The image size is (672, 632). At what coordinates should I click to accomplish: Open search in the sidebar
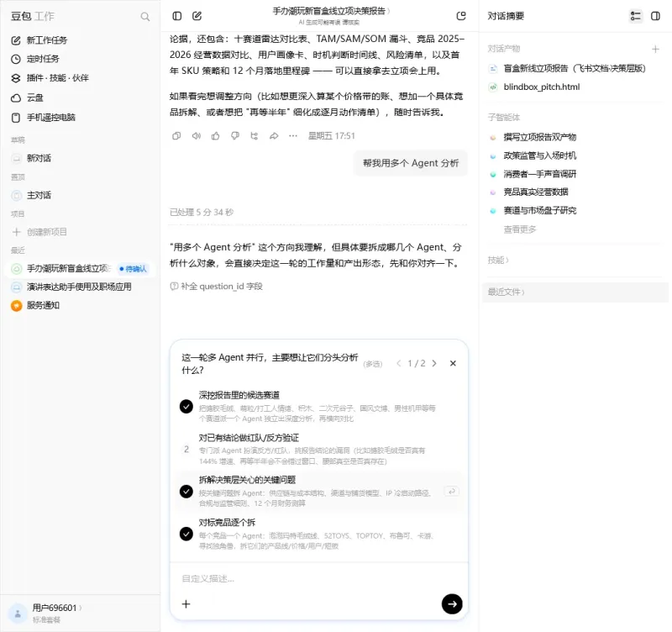pos(144,17)
